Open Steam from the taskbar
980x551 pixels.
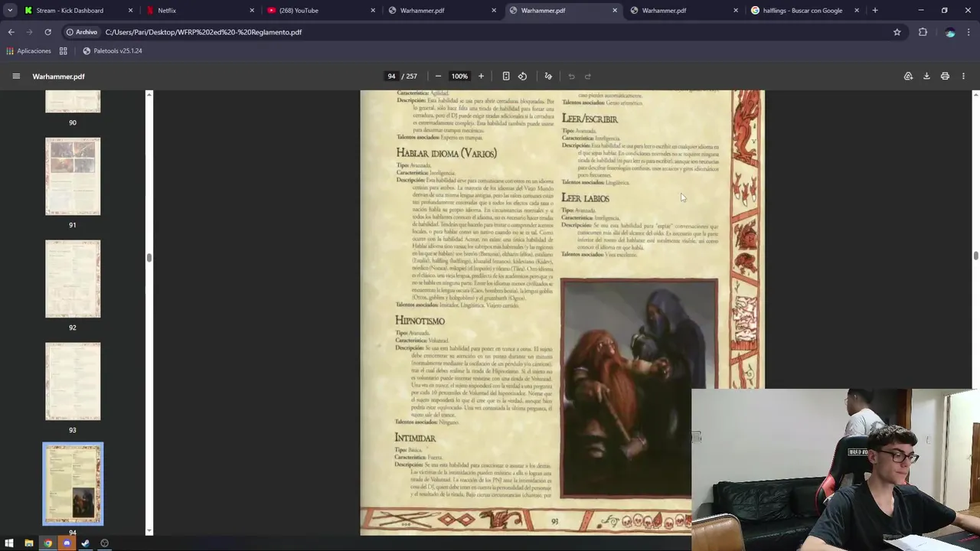pos(85,543)
